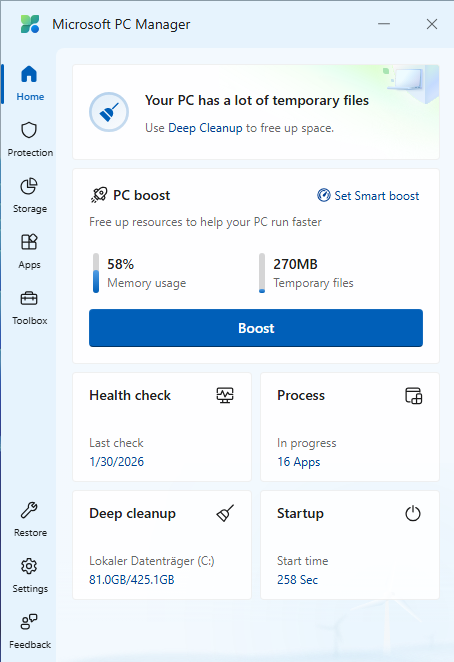This screenshot has height=662, width=454.
Task: Open the Protection shield icon
Action: (x=29, y=130)
